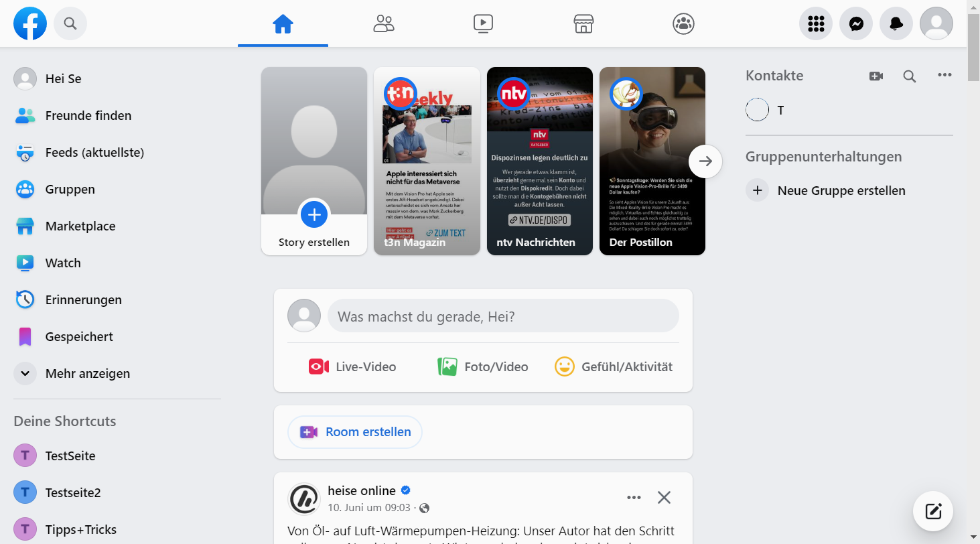Image resolution: width=980 pixels, height=544 pixels.
Task: Click Room erstellen button
Action: [x=355, y=432]
